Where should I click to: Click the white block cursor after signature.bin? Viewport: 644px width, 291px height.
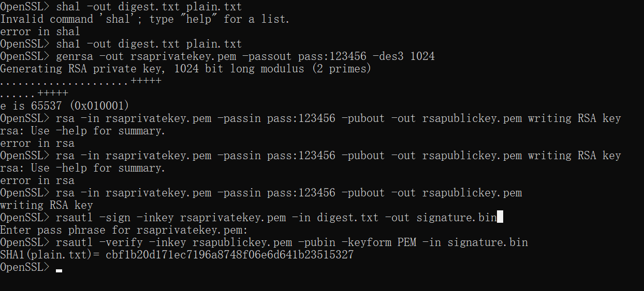[x=500, y=217]
